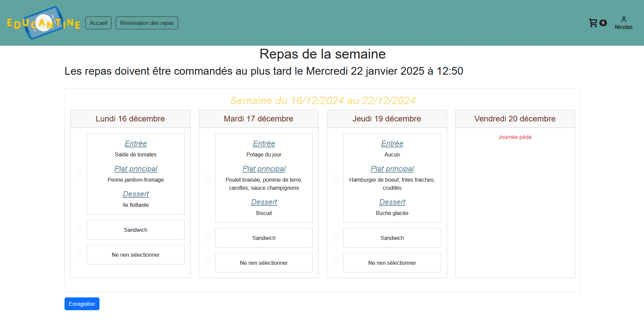The height and width of the screenshot is (324, 644).
Task: Choose Sandwich radio for Mardi 17 décembre
Action: click(x=207, y=238)
